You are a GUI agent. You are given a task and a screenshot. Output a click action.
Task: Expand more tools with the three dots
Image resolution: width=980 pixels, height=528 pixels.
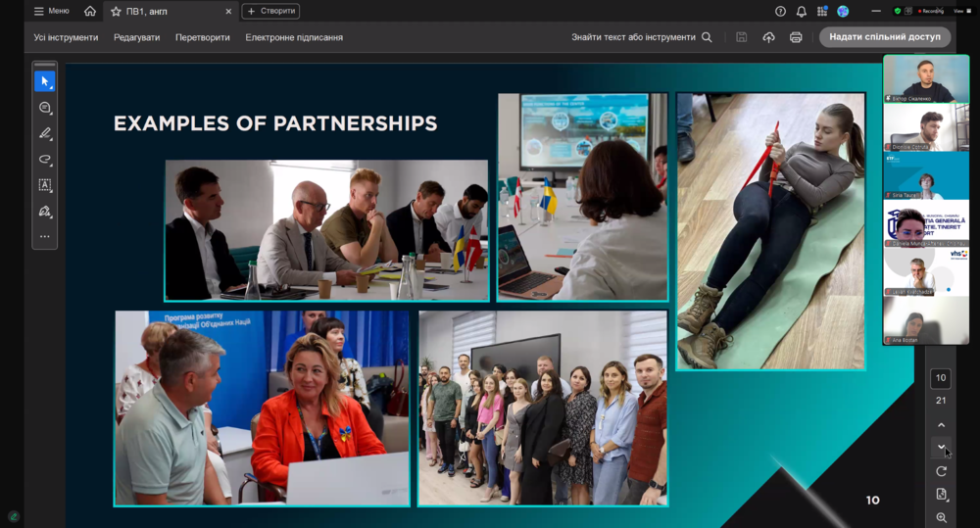pos(44,236)
